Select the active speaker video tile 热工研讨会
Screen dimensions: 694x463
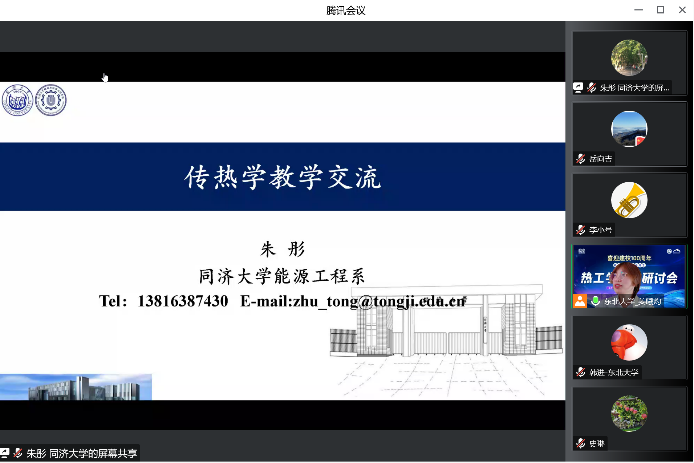coord(629,277)
